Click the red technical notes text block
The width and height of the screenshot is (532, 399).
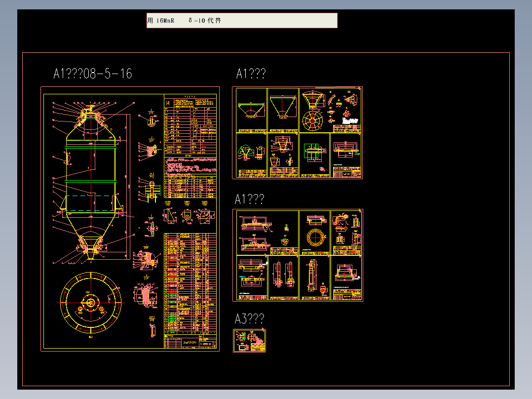[190, 165]
